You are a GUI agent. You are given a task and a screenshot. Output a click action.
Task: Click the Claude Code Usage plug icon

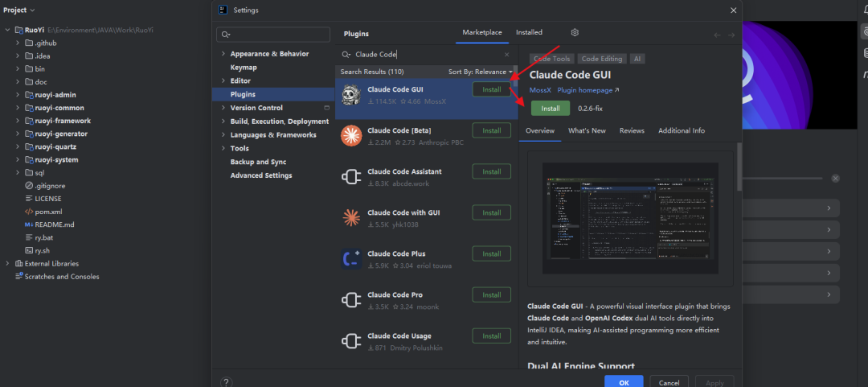(x=351, y=341)
